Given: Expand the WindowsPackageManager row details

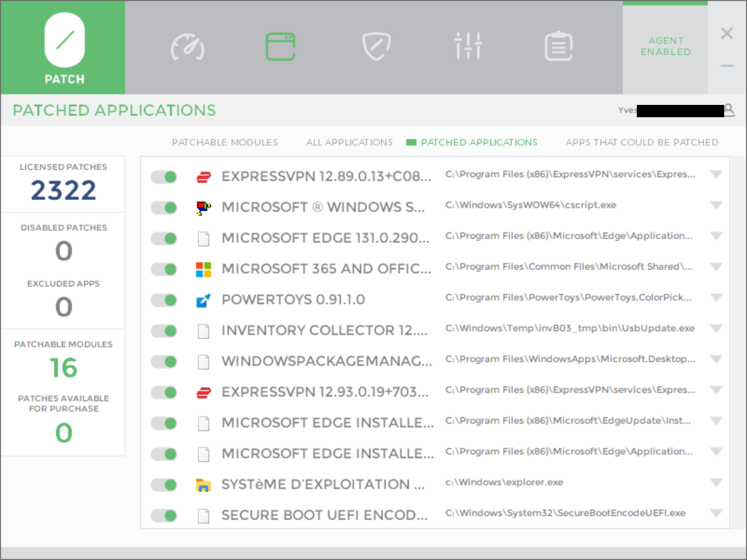Looking at the screenshot, I should 716,360.
